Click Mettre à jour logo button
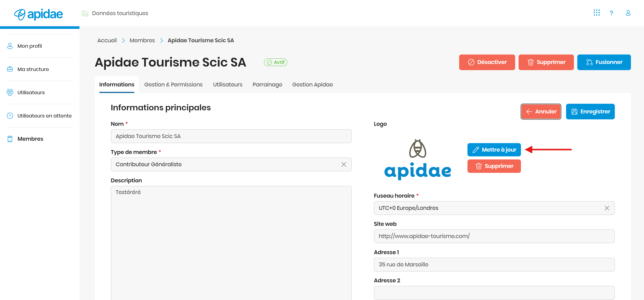Screen dimensions: 644x300 [x=494, y=150]
